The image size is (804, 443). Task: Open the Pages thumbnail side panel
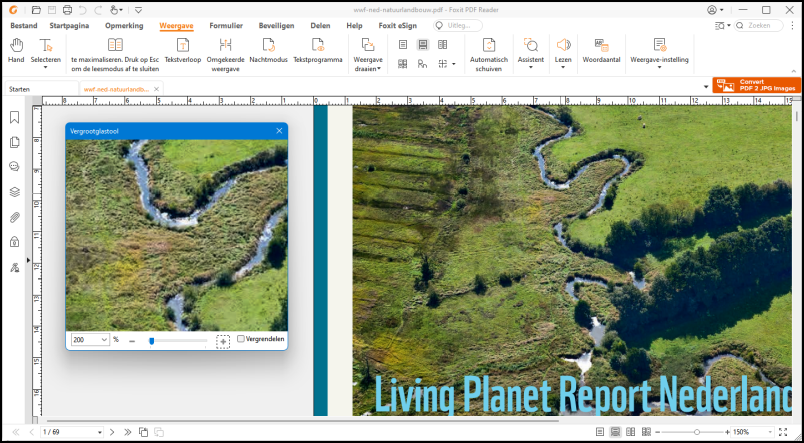[x=14, y=142]
